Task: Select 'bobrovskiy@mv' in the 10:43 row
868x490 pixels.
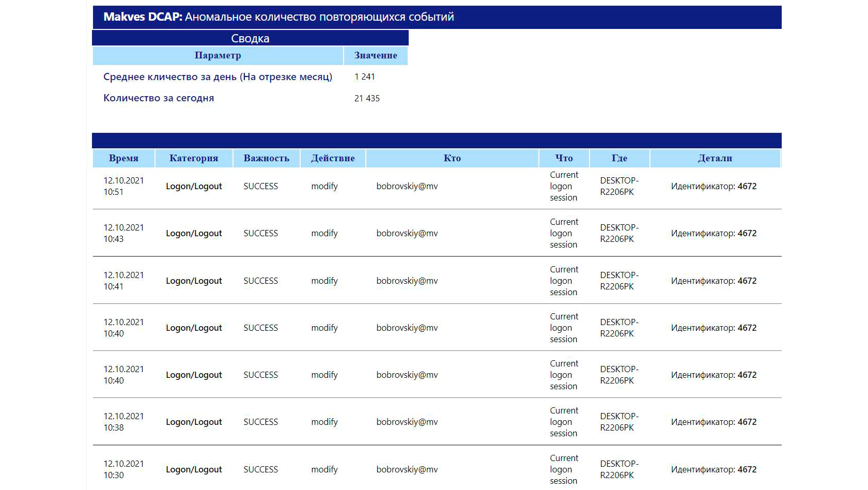Action: 407,233
